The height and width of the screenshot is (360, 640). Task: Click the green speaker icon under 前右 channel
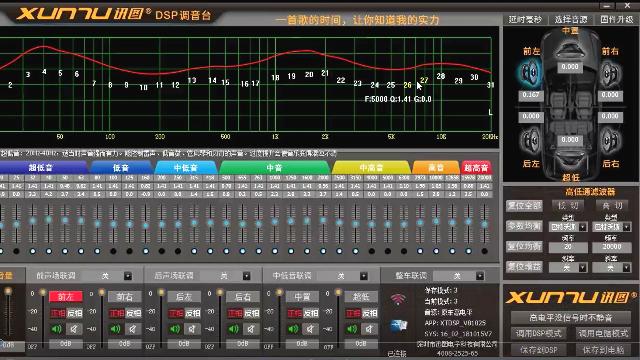click(x=116, y=329)
